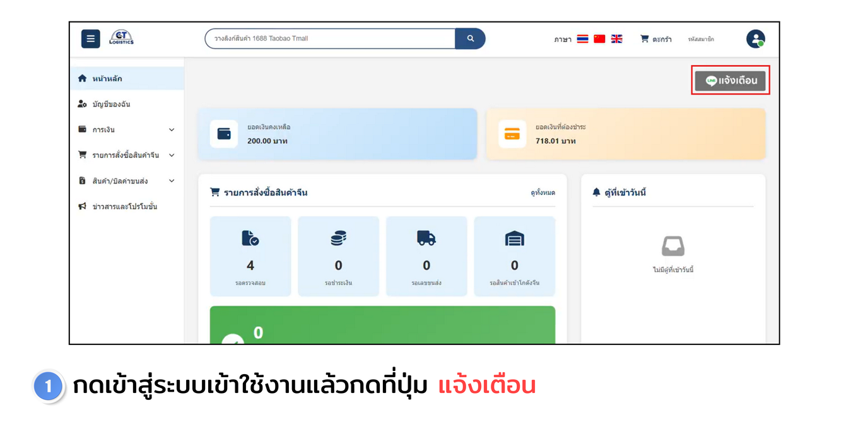Viewport: 868px width, 434px height.
Task: Open the รอตรวจสอบ status card
Action: tap(250, 256)
